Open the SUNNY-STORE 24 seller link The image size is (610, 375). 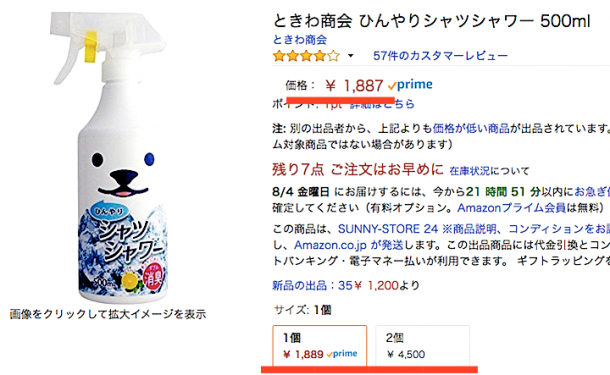(388, 229)
